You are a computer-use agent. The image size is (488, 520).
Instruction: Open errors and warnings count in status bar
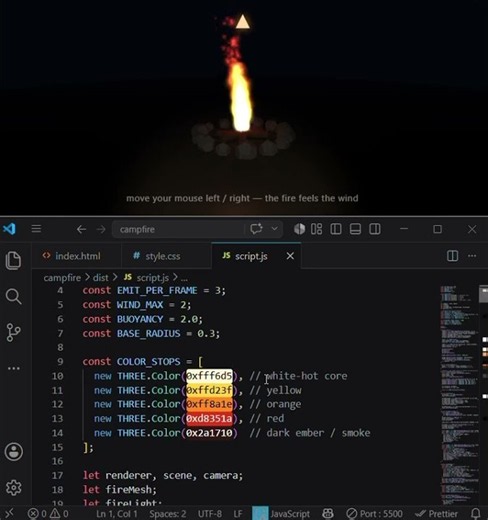click(48, 514)
